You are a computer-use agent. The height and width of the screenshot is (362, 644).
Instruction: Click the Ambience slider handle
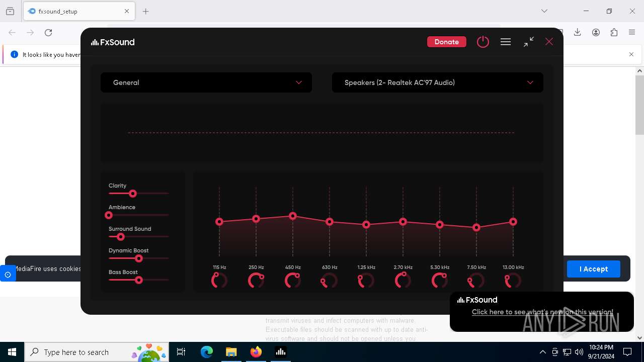109,215
